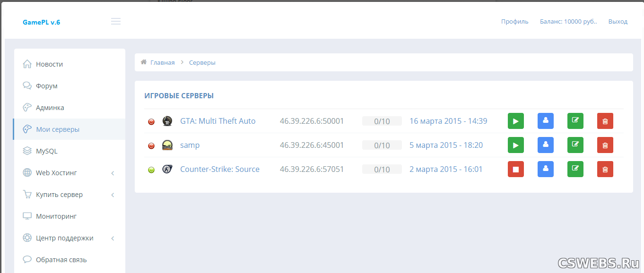Screen dimensions: 644x273
Task: Open Counter-Strike: Source server name link
Action: pos(220,169)
